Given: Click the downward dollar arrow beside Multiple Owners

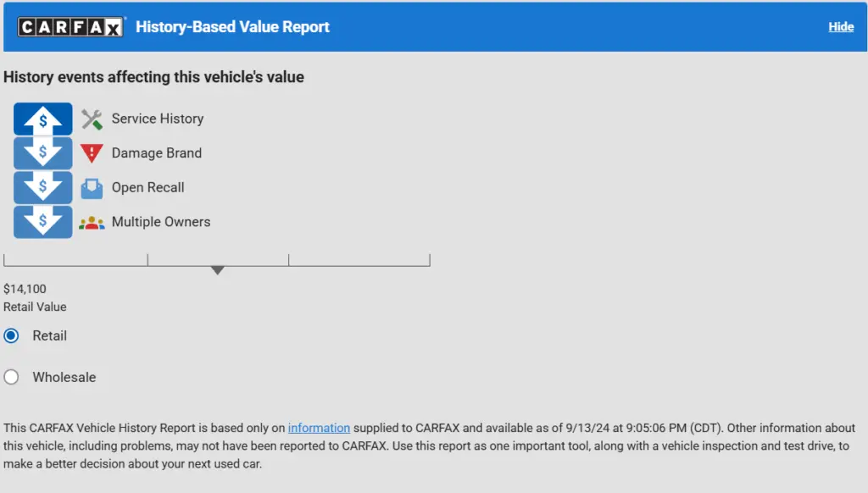Looking at the screenshot, I should click(42, 222).
